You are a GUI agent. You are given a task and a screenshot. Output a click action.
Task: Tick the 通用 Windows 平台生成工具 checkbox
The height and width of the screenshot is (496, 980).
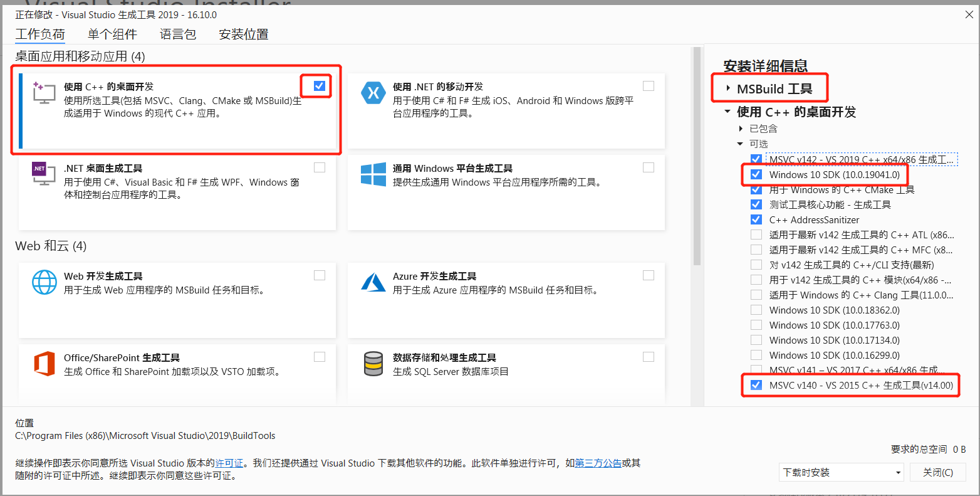pyautogui.click(x=649, y=167)
